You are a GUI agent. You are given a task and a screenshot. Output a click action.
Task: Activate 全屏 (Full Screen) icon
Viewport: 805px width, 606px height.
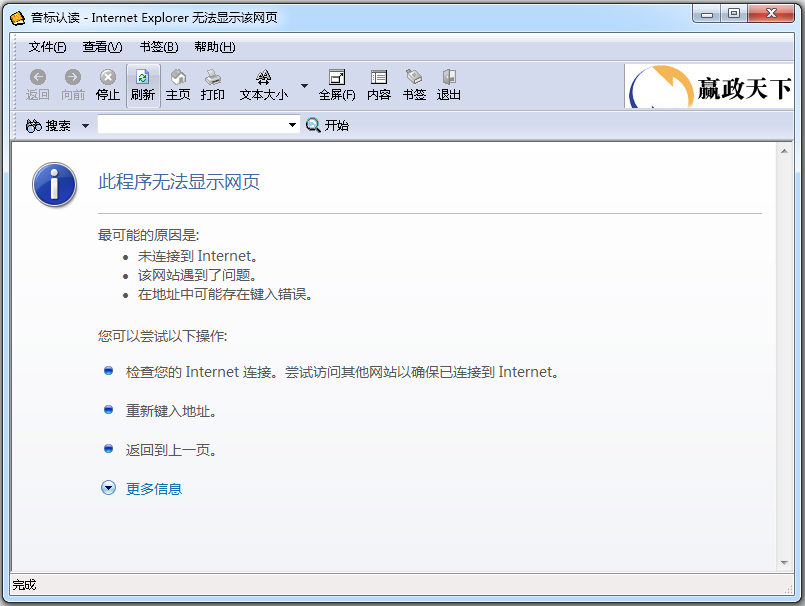[x=337, y=84]
